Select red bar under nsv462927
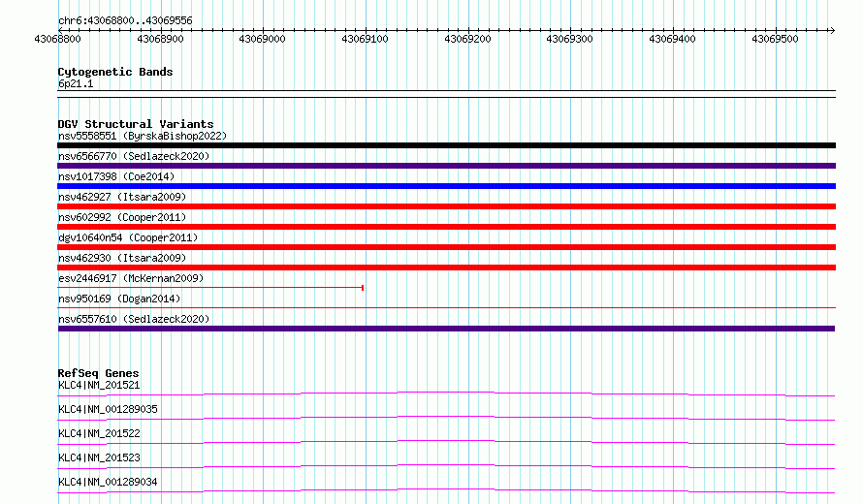 pos(446,206)
